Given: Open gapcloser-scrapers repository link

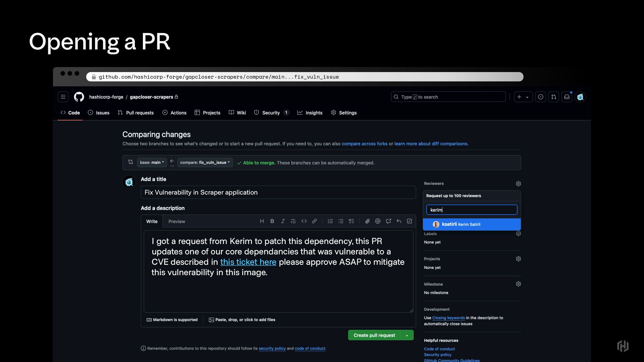Looking at the screenshot, I should 151,97.
